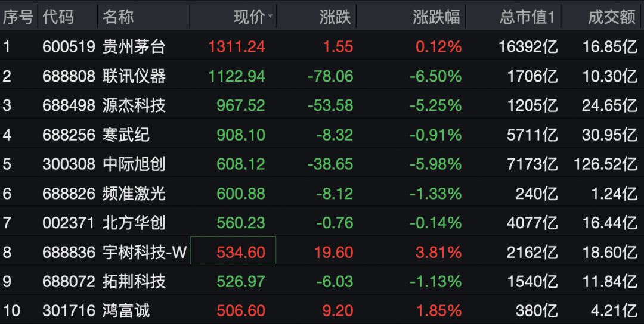Sort by the 涨跌幅 column header

(x=436, y=17)
